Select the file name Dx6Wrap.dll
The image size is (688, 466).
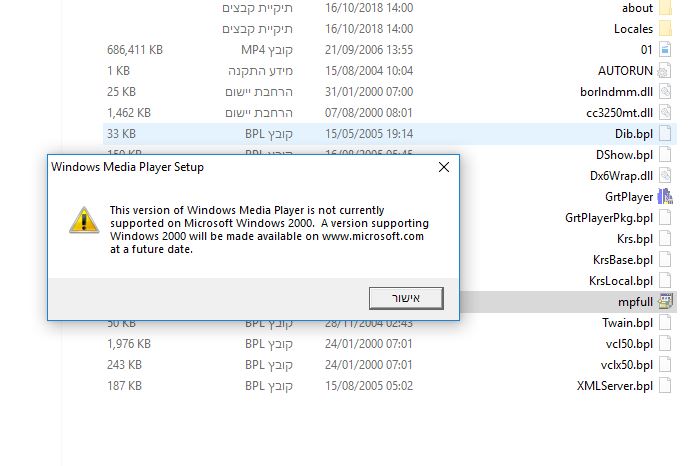pyautogui.click(x=621, y=176)
